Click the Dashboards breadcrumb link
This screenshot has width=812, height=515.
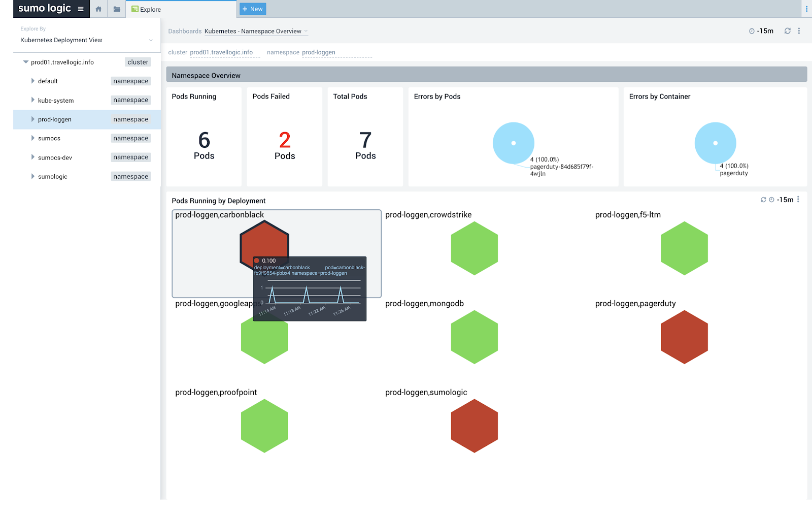[185, 31]
